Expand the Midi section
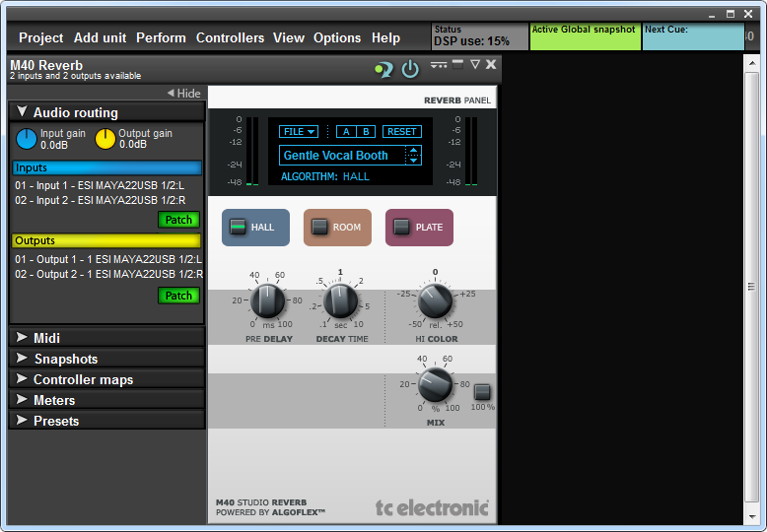The height and width of the screenshot is (532, 767). (x=106, y=338)
